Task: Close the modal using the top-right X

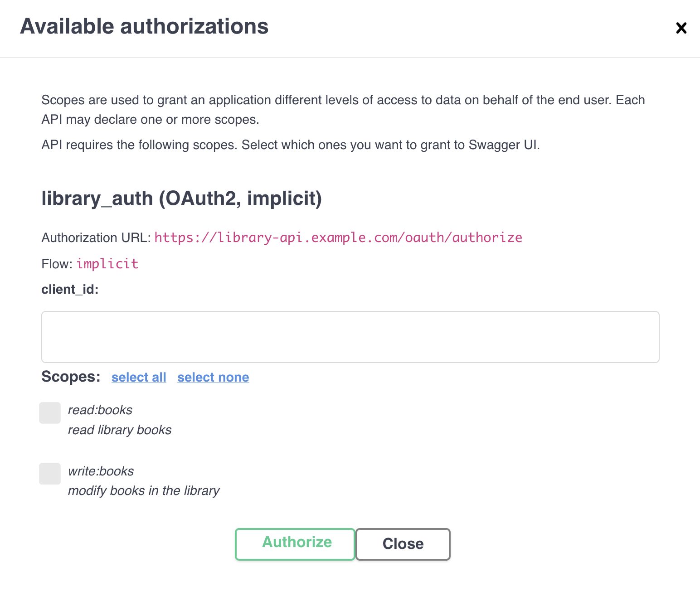Action: click(x=681, y=28)
